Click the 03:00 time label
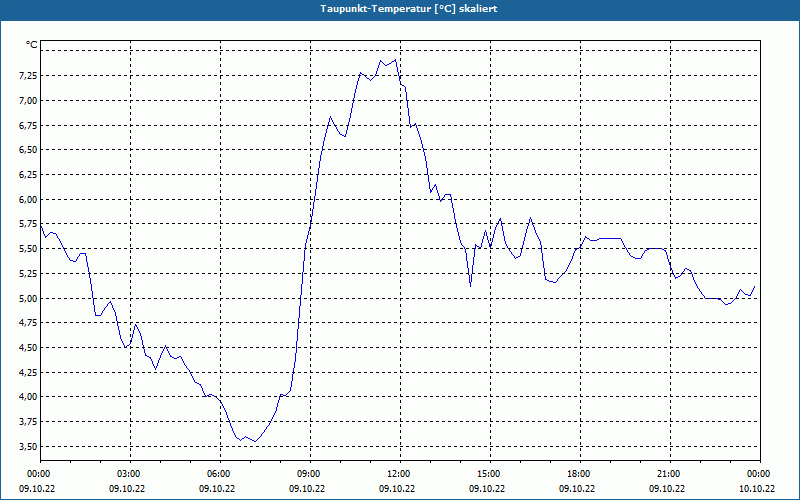 (x=131, y=474)
